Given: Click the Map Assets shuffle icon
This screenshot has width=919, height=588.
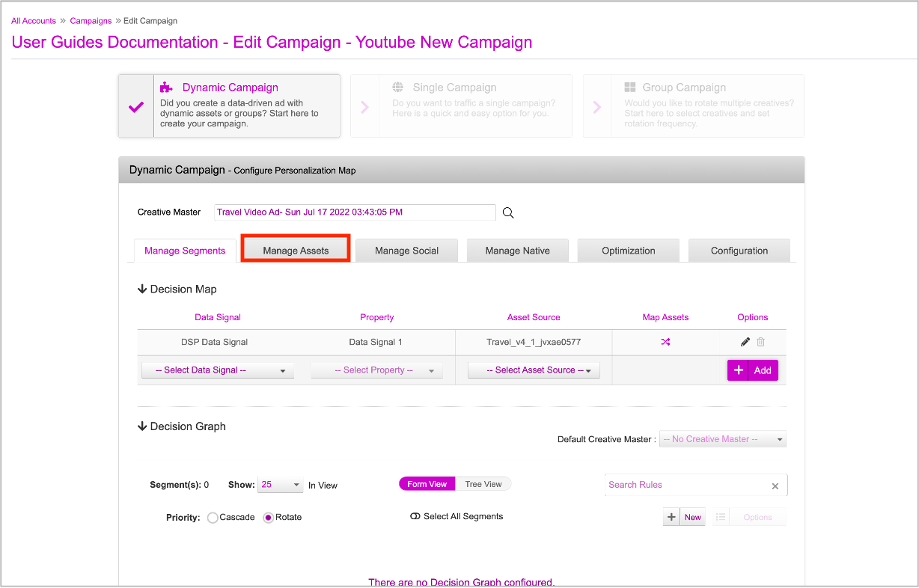Looking at the screenshot, I should click(665, 342).
